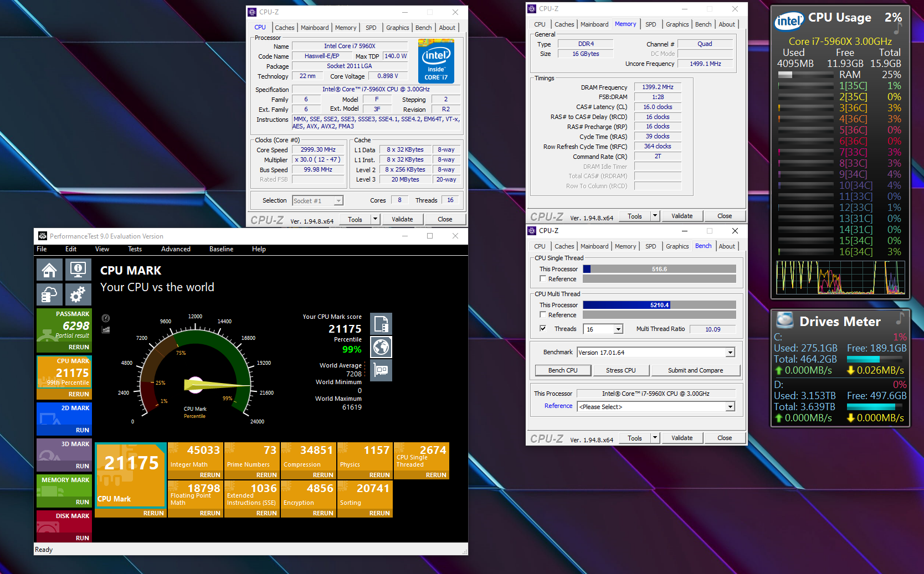Click the Reference link in Bench window
Viewport: 924px width, 574px height.
pos(558,406)
